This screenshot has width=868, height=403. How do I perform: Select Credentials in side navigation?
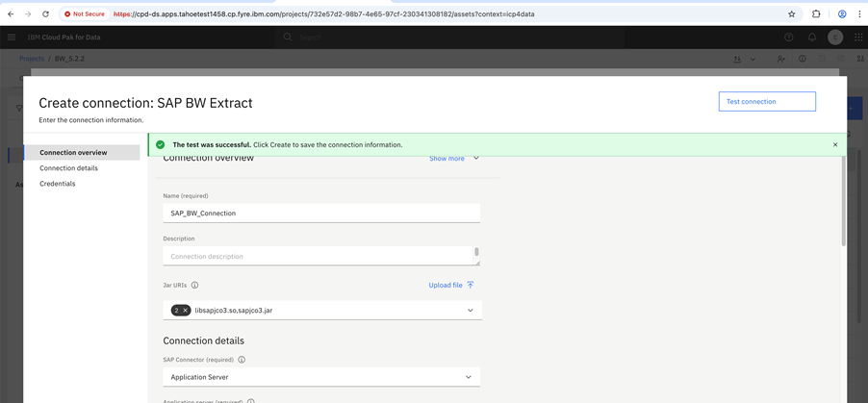[58, 184]
